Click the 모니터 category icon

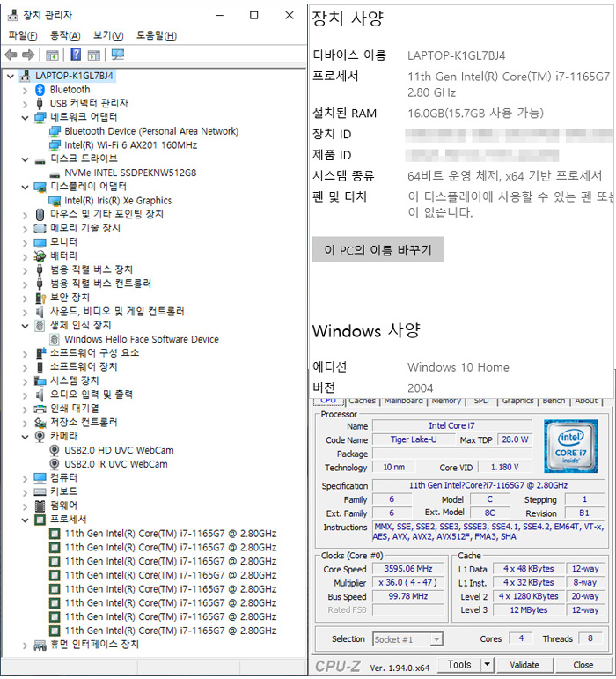click(40, 242)
